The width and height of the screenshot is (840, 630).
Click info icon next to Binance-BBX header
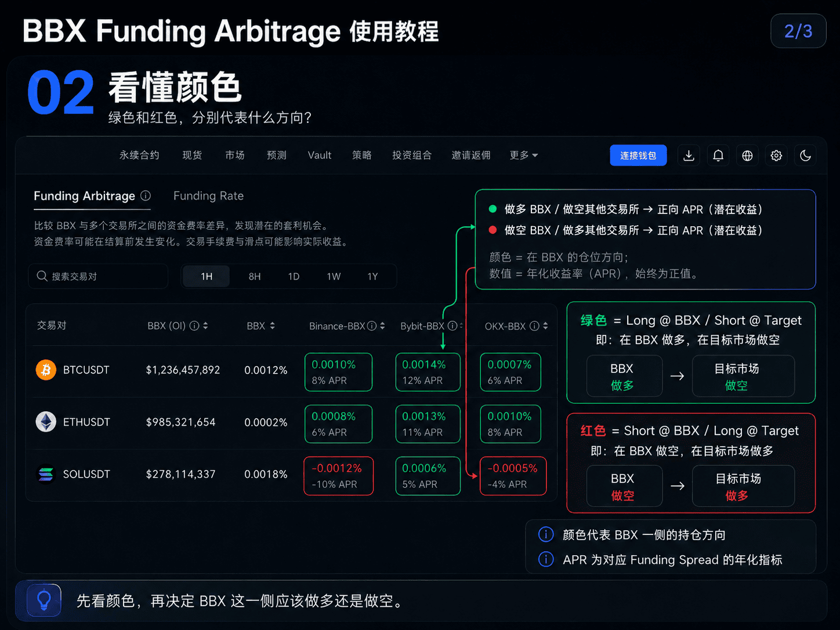(372, 326)
